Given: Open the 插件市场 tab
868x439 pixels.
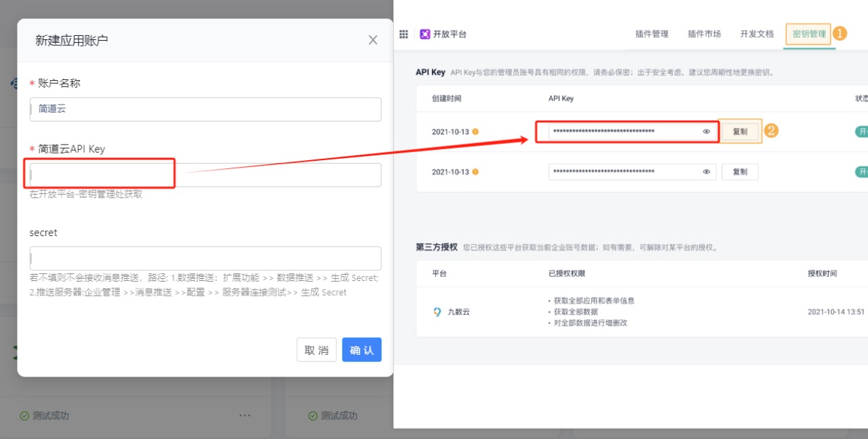Looking at the screenshot, I should [x=704, y=34].
